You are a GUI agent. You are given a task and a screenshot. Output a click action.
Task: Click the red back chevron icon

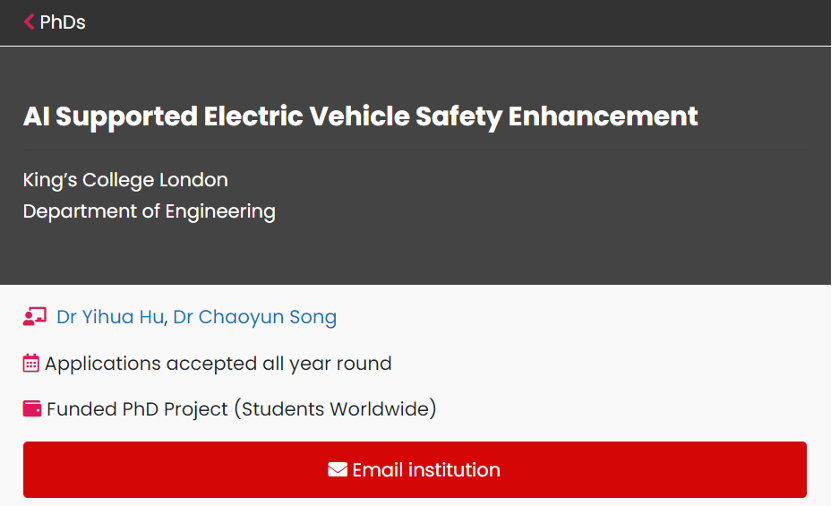(x=29, y=22)
